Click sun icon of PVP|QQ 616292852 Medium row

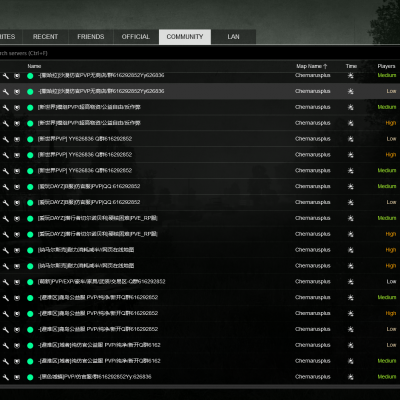click(351, 187)
